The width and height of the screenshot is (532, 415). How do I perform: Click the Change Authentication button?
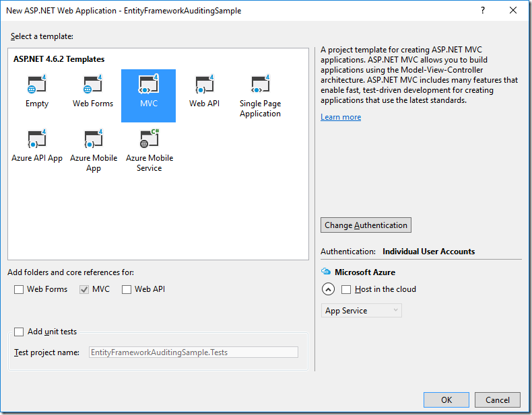(366, 225)
